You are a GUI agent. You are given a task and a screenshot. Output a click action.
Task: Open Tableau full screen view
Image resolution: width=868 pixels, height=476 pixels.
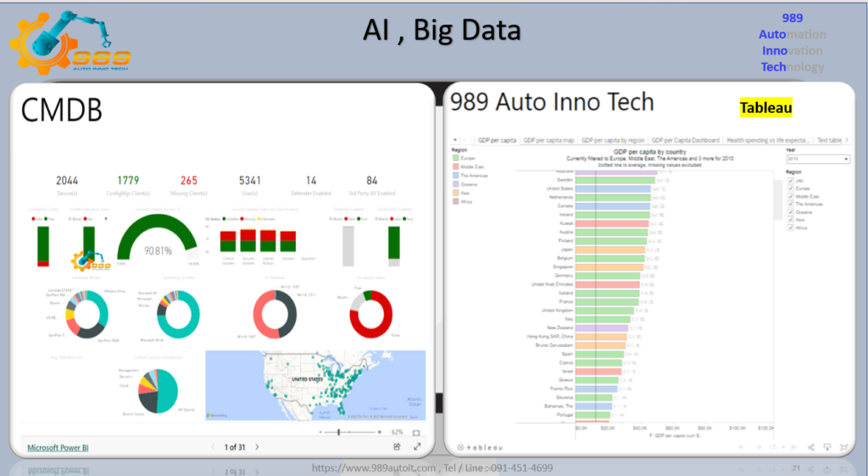[x=843, y=447]
